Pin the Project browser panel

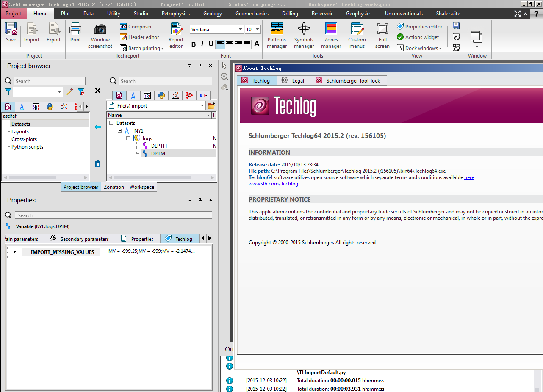point(200,66)
